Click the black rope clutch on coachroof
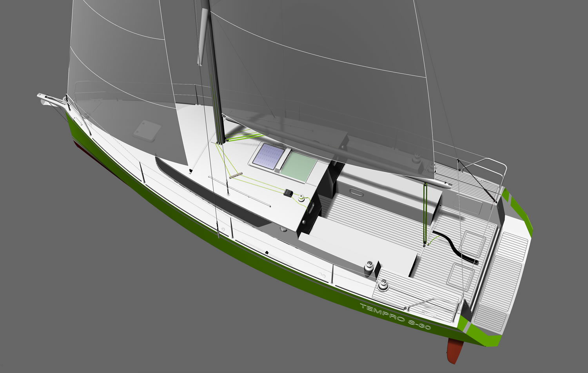Screen dimensions: 588x373 click(x=288, y=193)
